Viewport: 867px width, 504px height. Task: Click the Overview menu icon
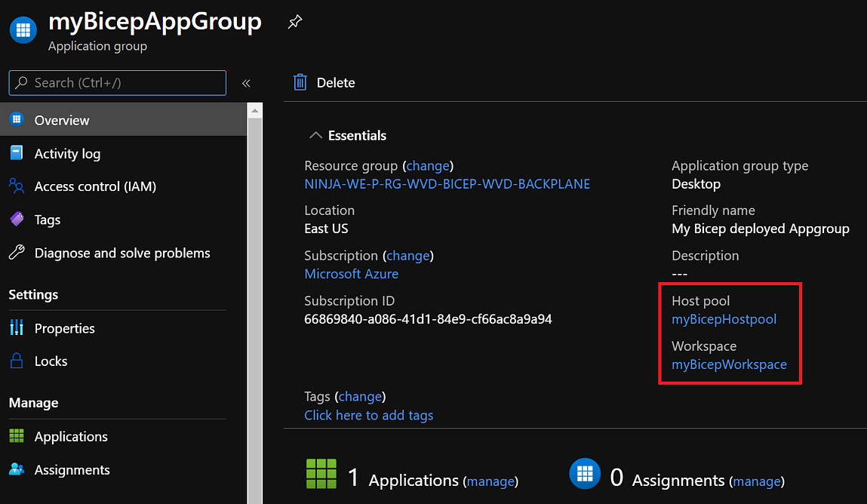click(x=17, y=118)
